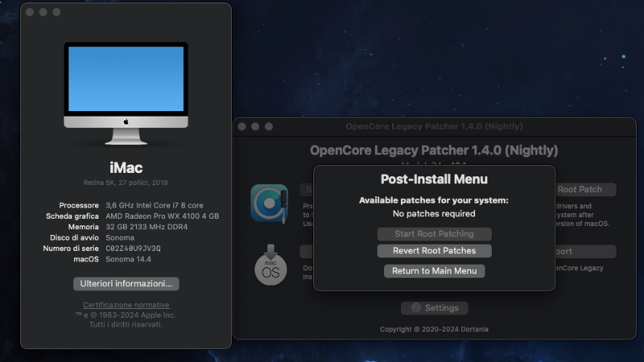Screen dimensions: 644x362
Task: Click 'AMD Radeon Pro WX 4100 4 GB' text
Action: coord(163,216)
